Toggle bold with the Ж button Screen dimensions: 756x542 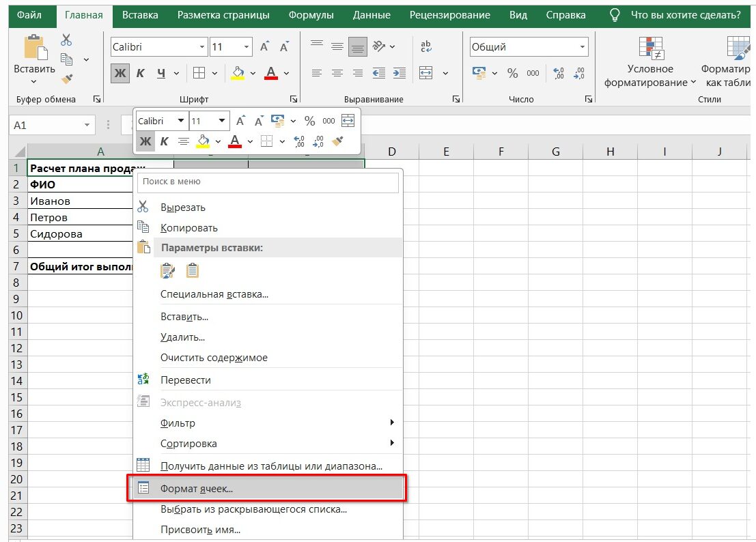coord(120,73)
